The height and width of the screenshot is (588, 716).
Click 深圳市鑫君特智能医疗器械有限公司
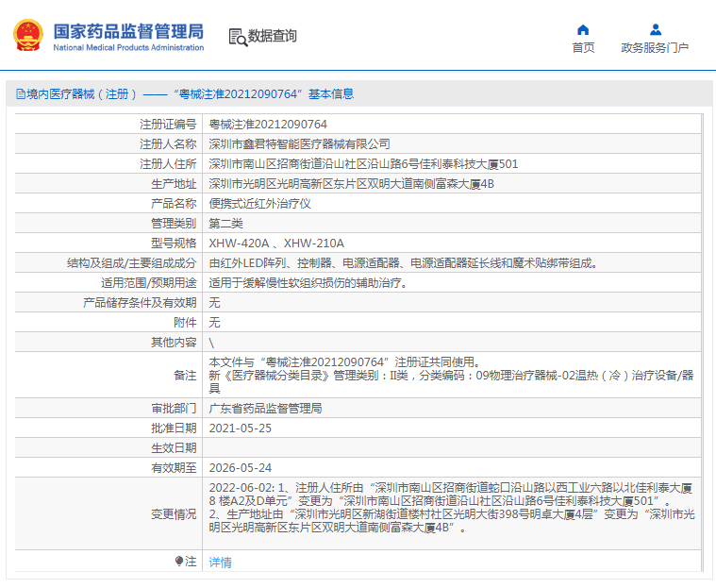(x=300, y=143)
